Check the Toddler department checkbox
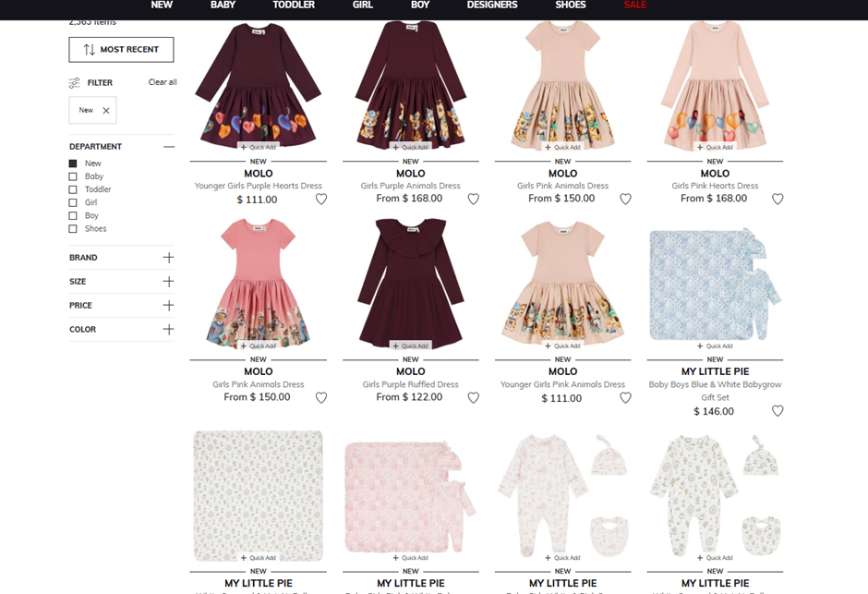 point(73,189)
